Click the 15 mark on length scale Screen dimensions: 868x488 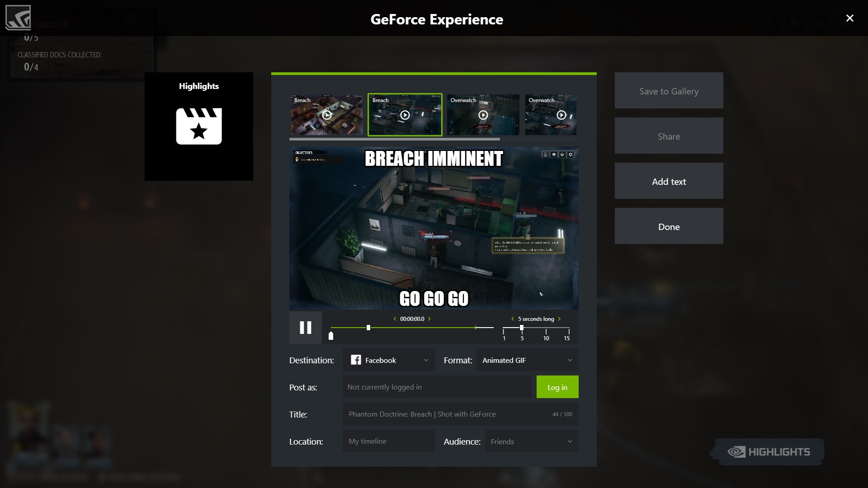coord(567,338)
